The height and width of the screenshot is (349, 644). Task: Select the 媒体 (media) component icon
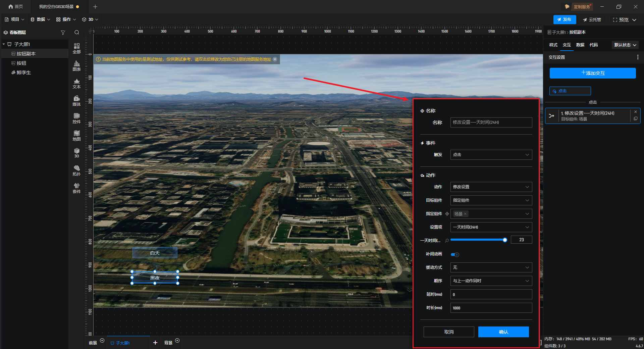pos(76,100)
